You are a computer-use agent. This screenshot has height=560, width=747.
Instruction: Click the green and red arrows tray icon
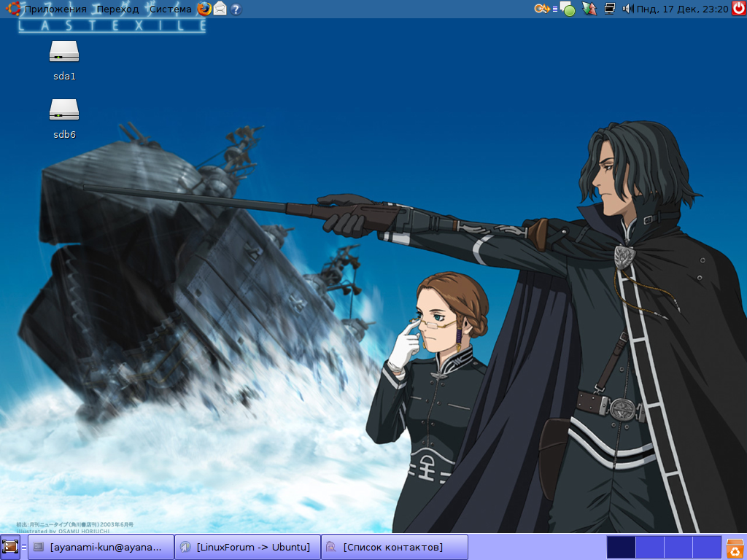tap(589, 9)
